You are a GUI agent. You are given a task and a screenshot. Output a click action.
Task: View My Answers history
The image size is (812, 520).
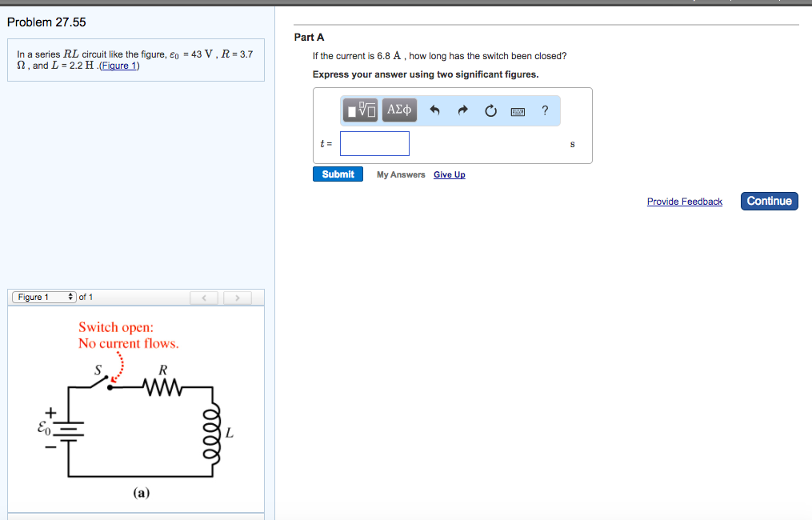[401, 174]
